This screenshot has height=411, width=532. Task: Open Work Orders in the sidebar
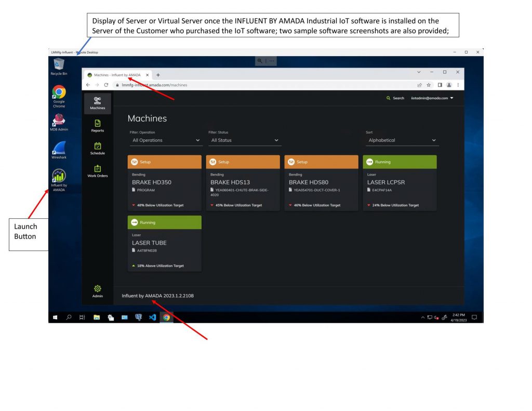97,171
